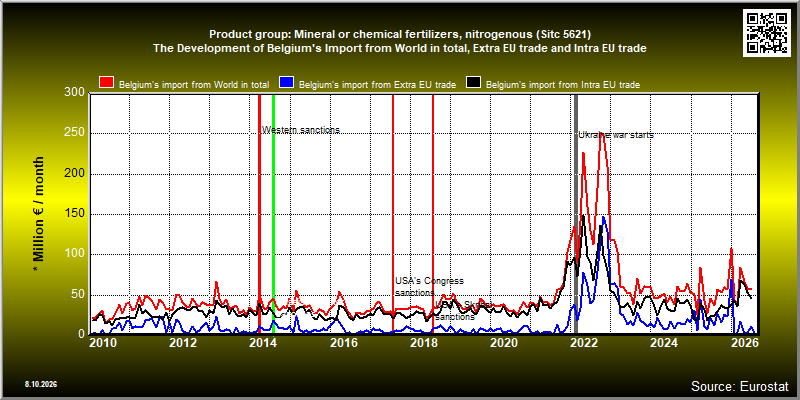Screen dimensions: 800x400
Task: Click the y-axis value 50
Action: click(x=79, y=295)
